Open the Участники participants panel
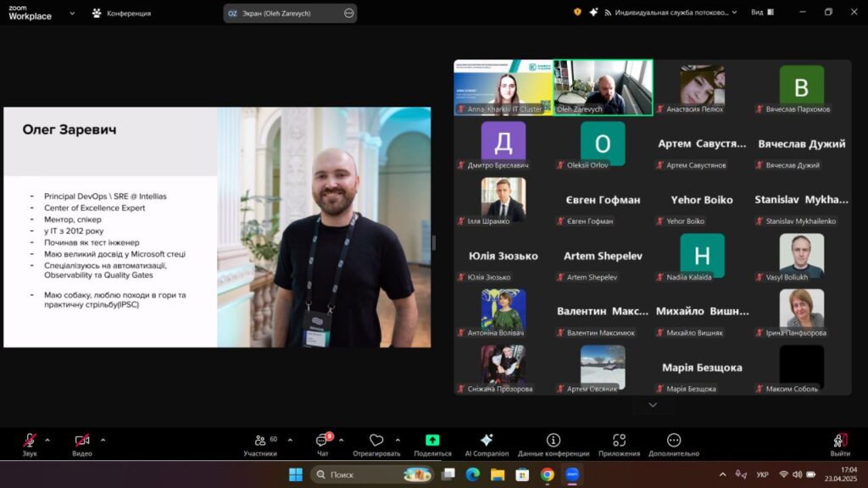Viewport: 868px width, 488px height. pos(259,441)
